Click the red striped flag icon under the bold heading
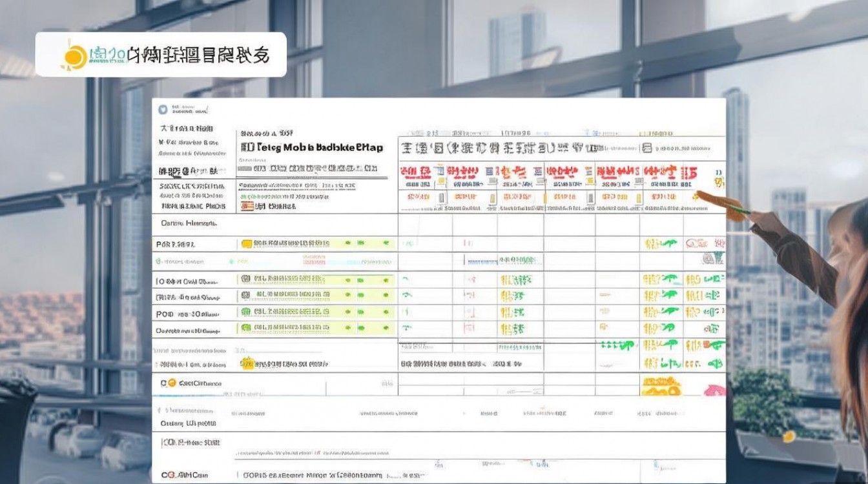 [247, 207]
